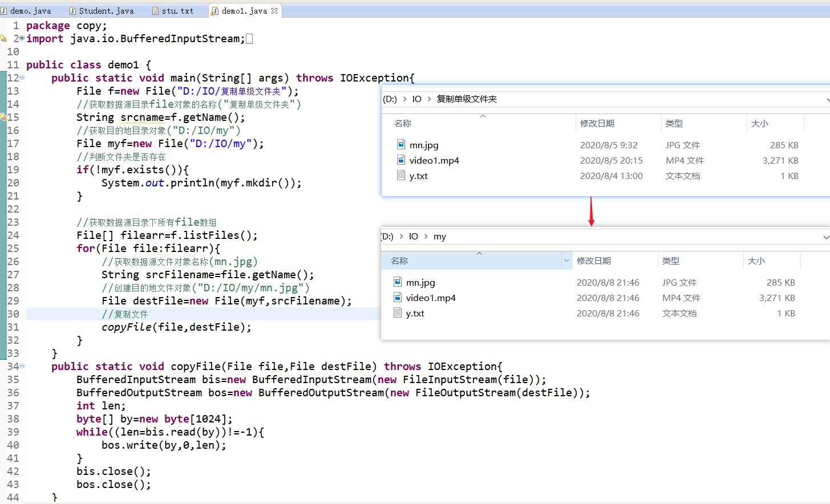Viewport: 830px width, 504px height.
Task: Click 'bis.close();' on line 42
Action: (114, 472)
